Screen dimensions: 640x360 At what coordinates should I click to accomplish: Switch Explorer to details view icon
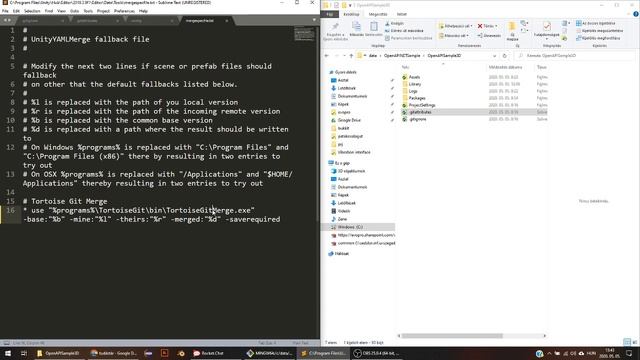[x=627, y=342]
